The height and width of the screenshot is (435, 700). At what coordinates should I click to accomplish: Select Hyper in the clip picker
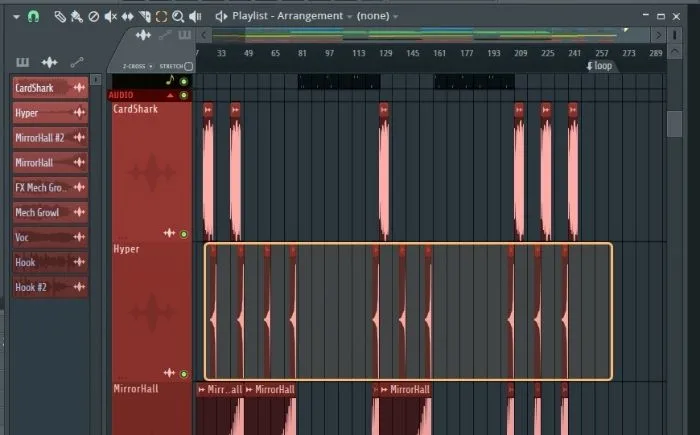click(50, 113)
